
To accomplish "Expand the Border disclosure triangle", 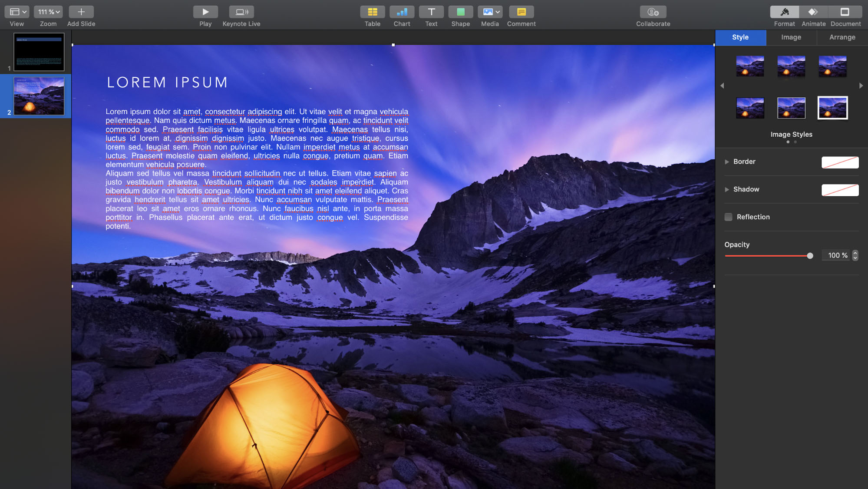I will tap(726, 162).
